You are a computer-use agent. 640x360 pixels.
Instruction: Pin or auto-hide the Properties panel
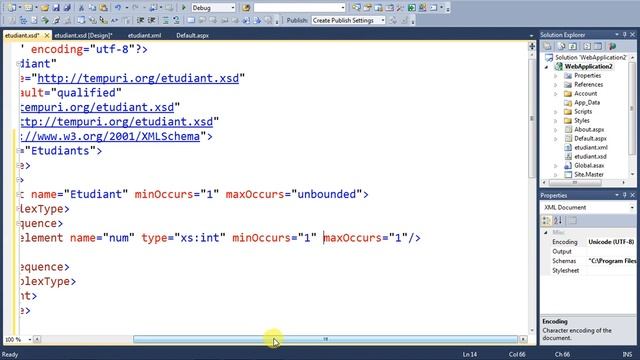click(x=624, y=195)
